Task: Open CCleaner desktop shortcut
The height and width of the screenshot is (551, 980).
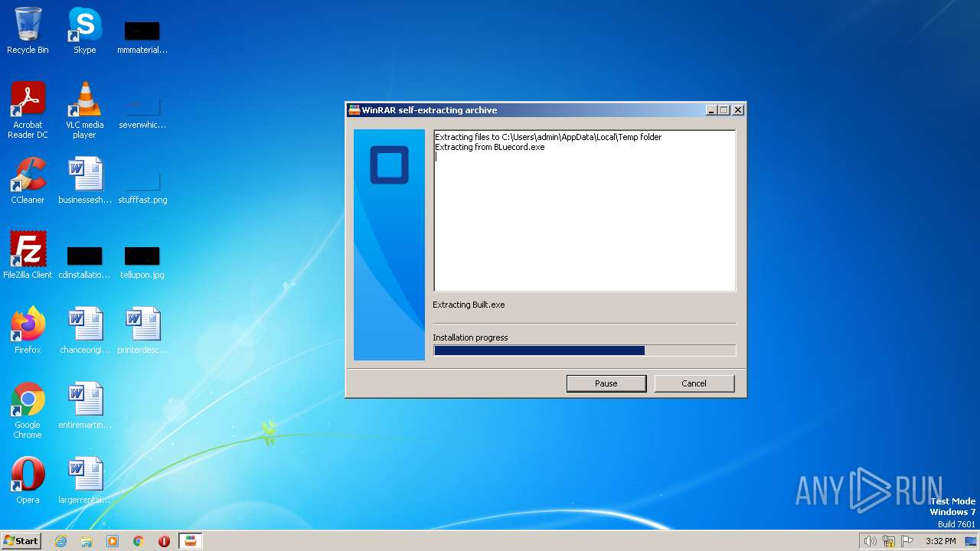Action: pos(28,181)
